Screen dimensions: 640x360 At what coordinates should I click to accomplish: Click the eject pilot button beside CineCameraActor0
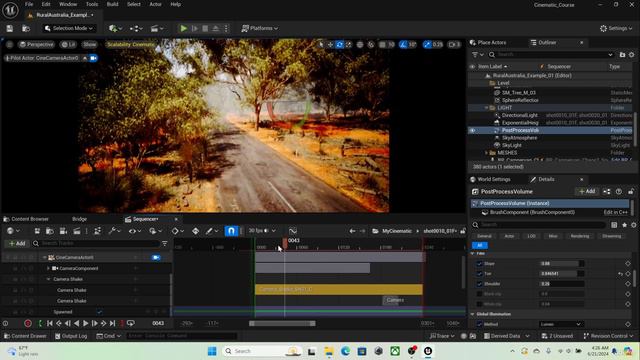pos(85,58)
